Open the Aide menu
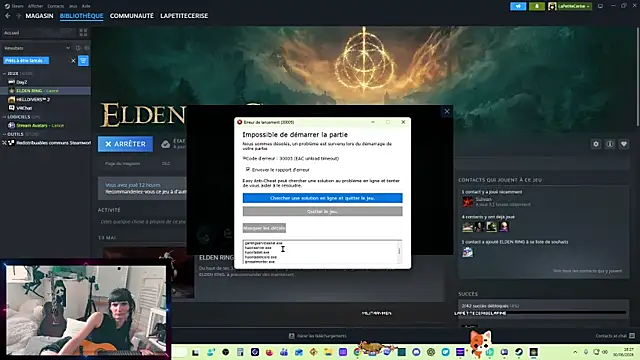The height and width of the screenshot is (360, 640). tap(86, 6)
